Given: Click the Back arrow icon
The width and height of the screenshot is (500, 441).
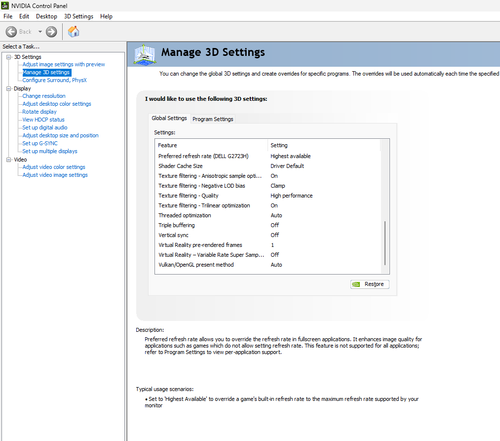Looking at the screenshot, I should point(11,32).
